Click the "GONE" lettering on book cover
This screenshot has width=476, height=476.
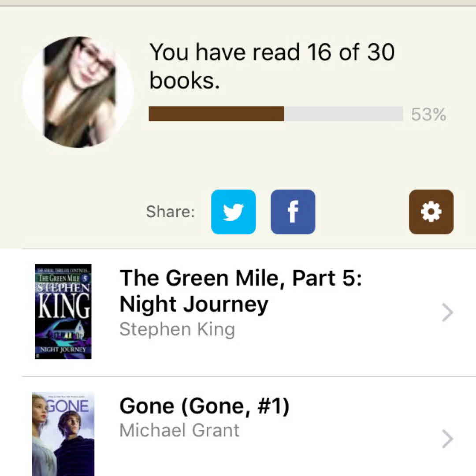(69, 405)
